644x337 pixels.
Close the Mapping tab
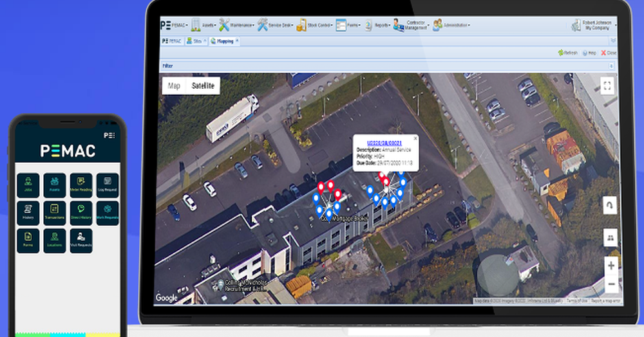click(238, 41)
